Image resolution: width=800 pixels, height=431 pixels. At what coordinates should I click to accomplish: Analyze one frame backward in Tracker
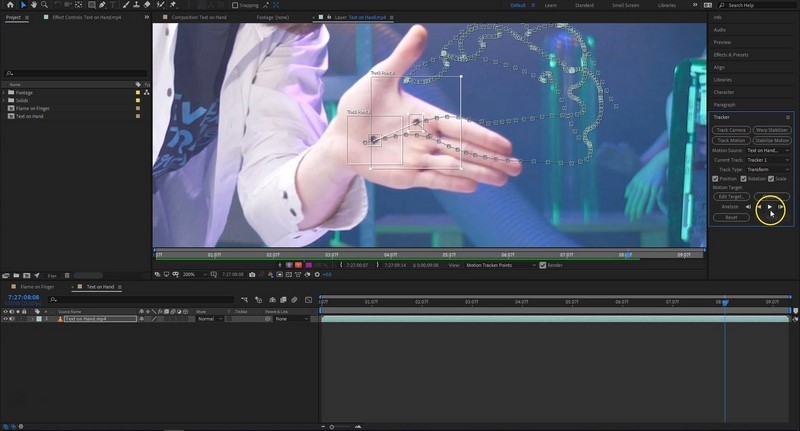click(x=748, y=207)
